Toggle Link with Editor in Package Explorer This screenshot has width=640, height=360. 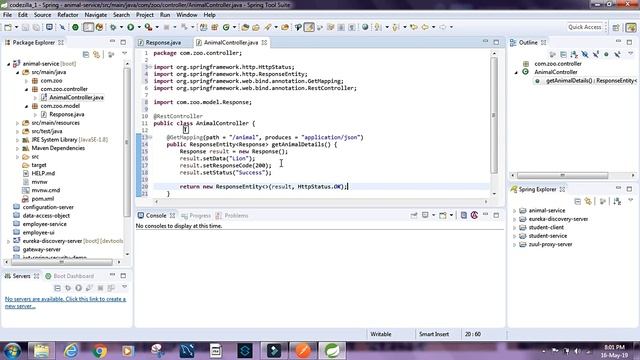coord(96,54)
